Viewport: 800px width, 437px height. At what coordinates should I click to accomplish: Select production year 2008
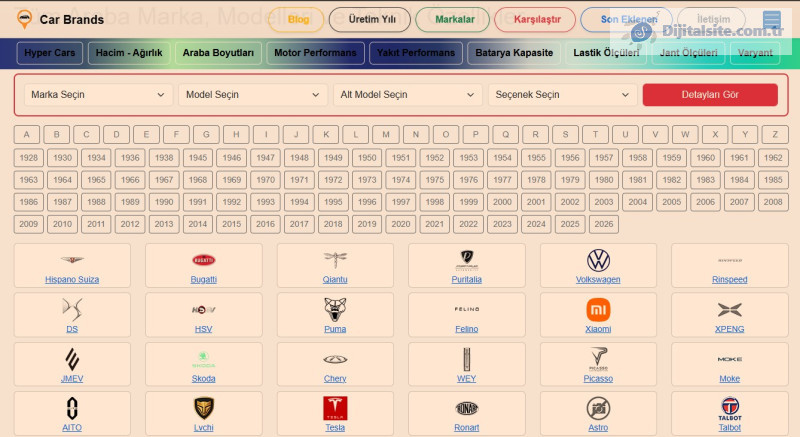point(773,202)
